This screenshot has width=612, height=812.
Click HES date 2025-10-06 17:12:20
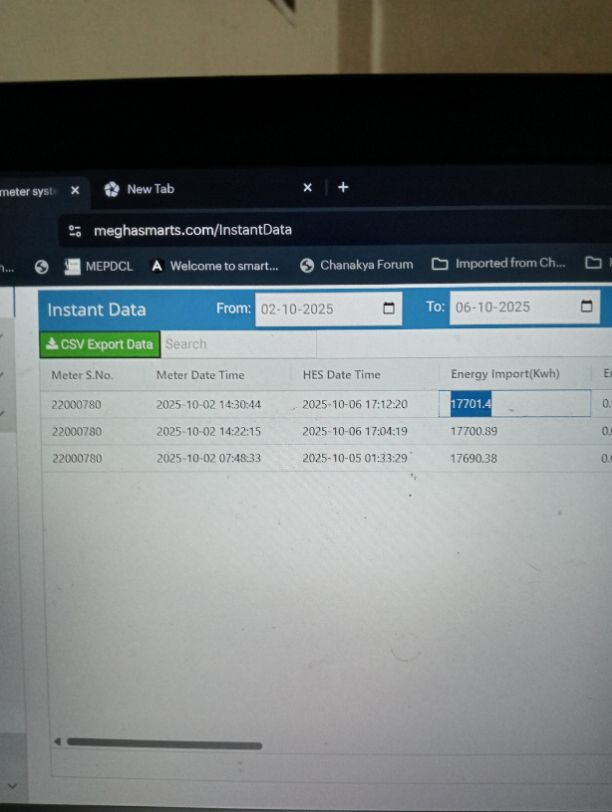pyautogui.click(x=355, y=404)
